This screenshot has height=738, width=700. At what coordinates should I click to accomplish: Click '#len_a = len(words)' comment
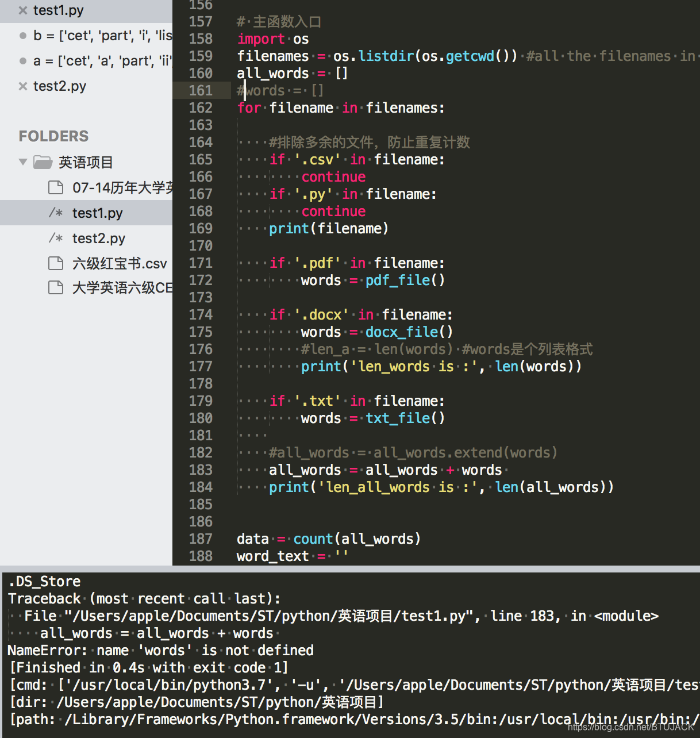pyautogui.click(x=377, y=349)
